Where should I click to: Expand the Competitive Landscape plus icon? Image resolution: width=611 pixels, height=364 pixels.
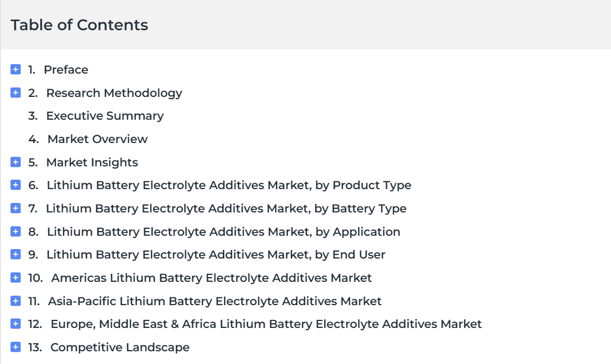pyautogui.click(x=15, y=347)
